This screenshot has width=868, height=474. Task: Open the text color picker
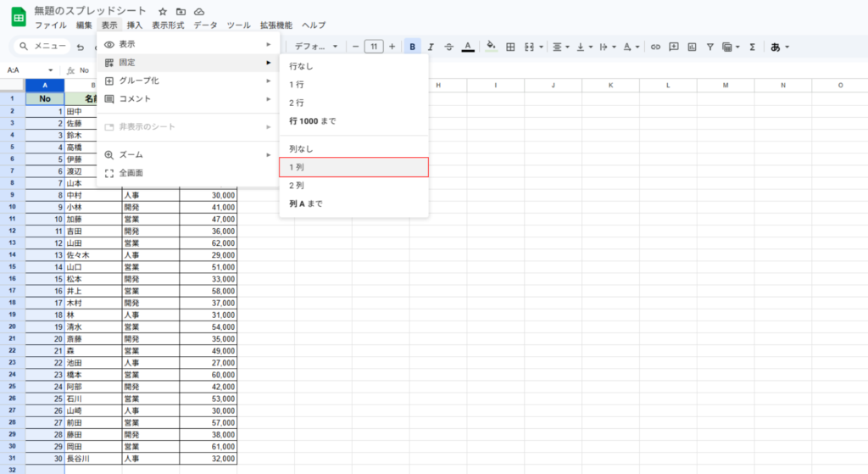pos(468,47)
